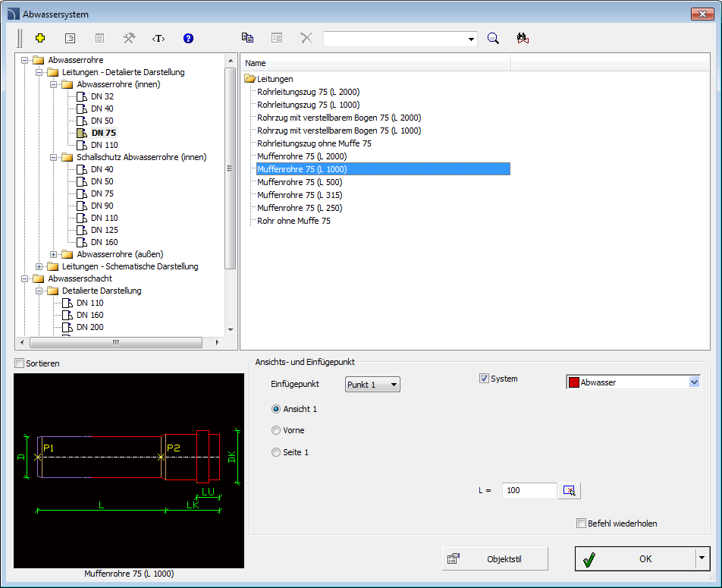Click the copy documents toolbar icon
The height and width of the screenshot is (588, 722).
(x=247, y=39)
